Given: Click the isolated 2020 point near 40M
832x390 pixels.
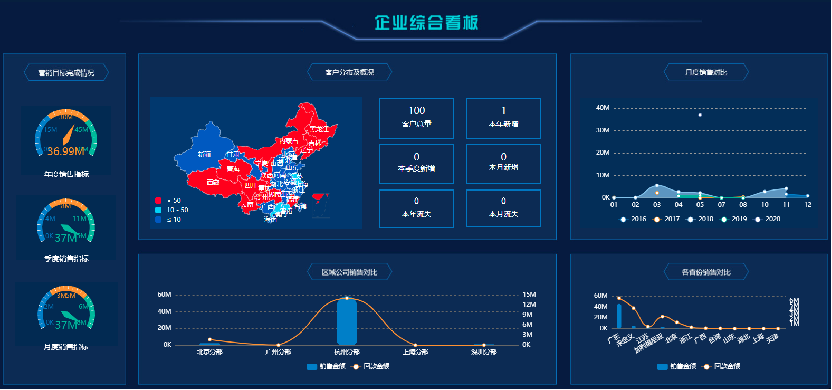Looking at the screenshot, I should pos(700,115).
